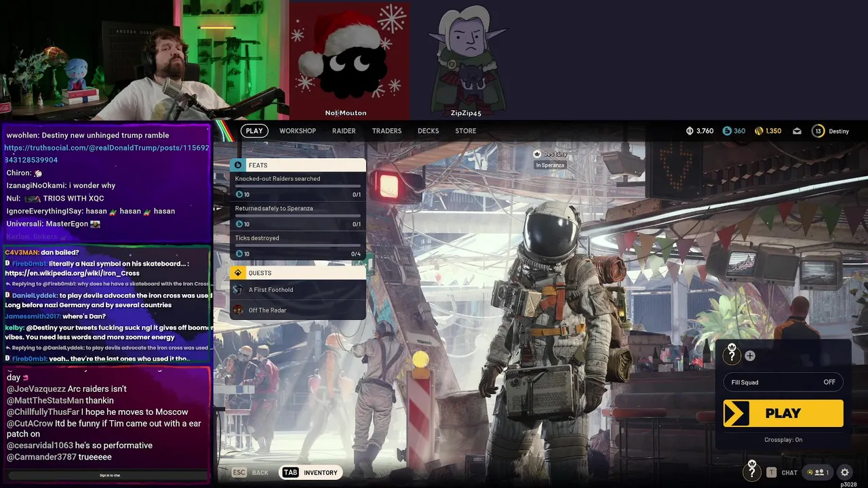Click the @cesarvidal1063 mention in bottom chat
868x488 pixels.
point(40,445)
